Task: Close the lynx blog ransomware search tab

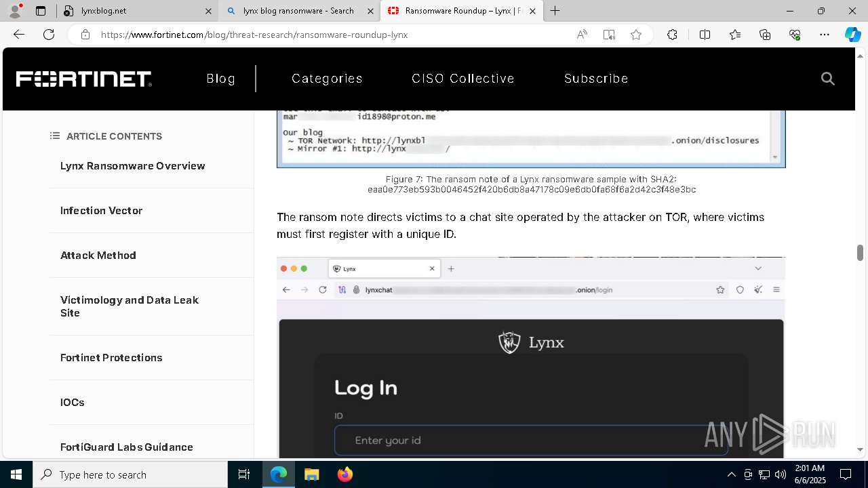Action: click(370, 11)
